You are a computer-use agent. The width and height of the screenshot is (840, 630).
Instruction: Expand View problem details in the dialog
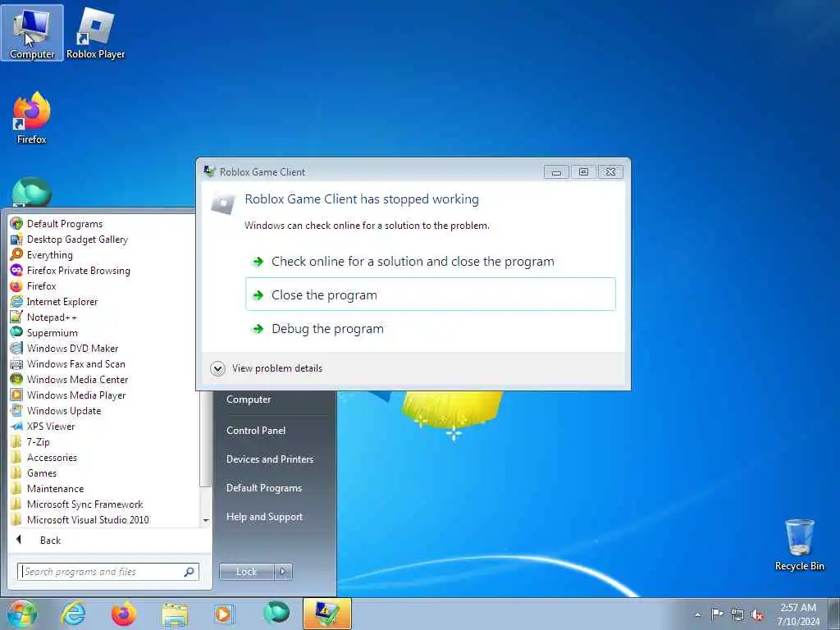coord(267,368)
